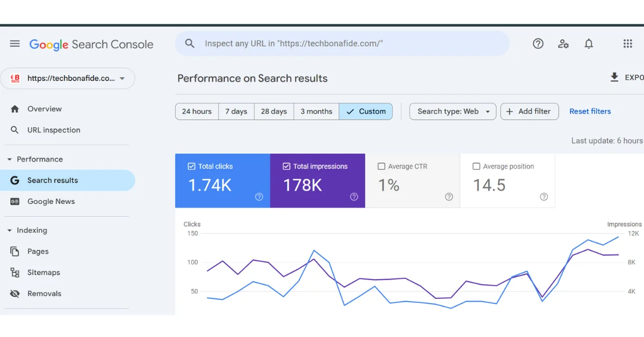Collapse the Indexing section
The height and width of the screenshot is (337, 644).
[10, 231]
